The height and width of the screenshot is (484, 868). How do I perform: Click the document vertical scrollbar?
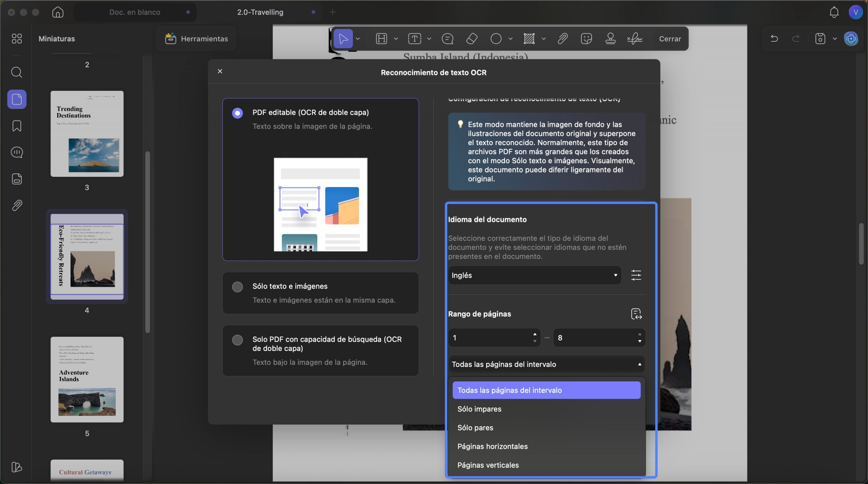(x=861, y=244)
